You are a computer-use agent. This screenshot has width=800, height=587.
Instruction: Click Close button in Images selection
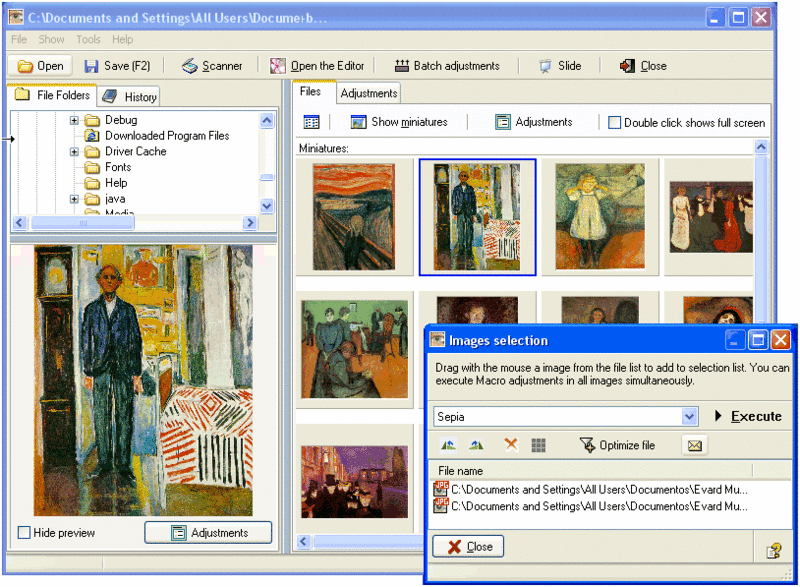click(468, 547)
